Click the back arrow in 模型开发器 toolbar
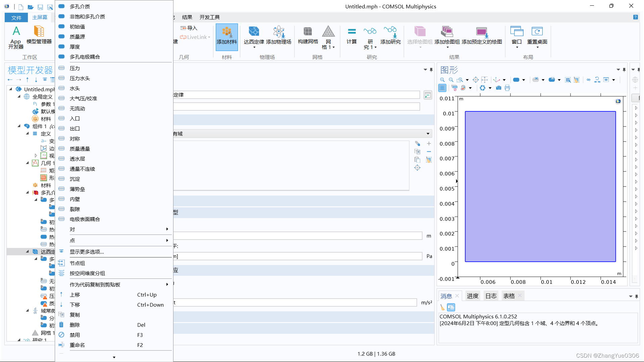 [x=10, y=80]
